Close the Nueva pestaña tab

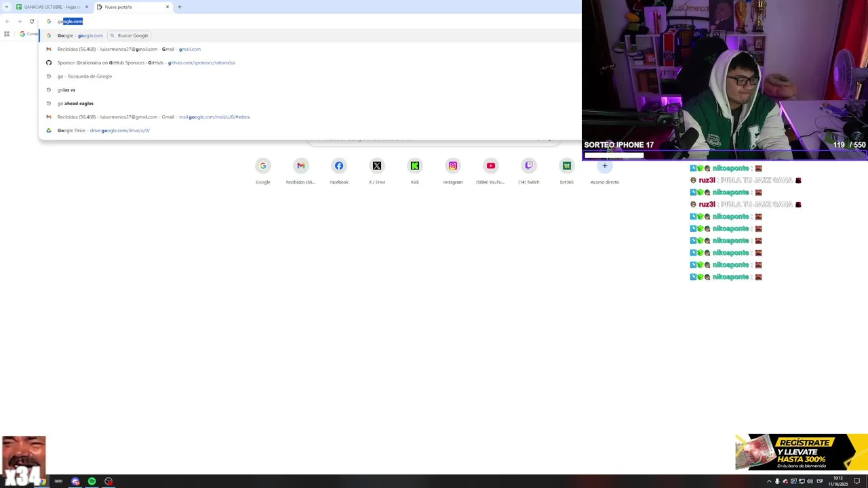click(167, 7)
